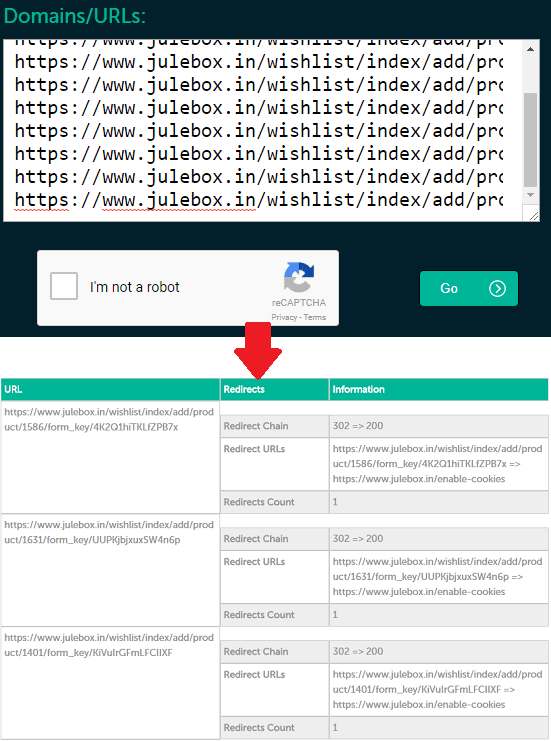Click Redirect URLs label in the 1586 row
Viewport: 551px width, 741px height.
pyautogui.click(x=254, y=448)
